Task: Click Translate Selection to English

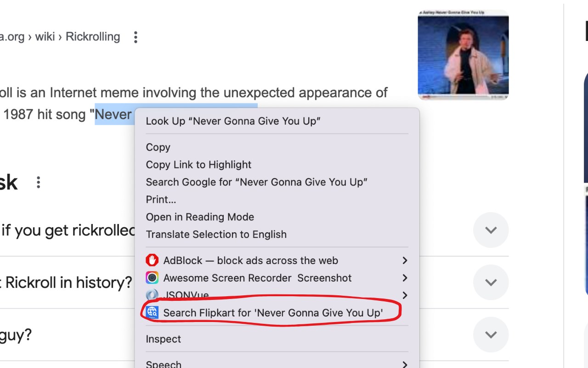Action: coord(216,235)
